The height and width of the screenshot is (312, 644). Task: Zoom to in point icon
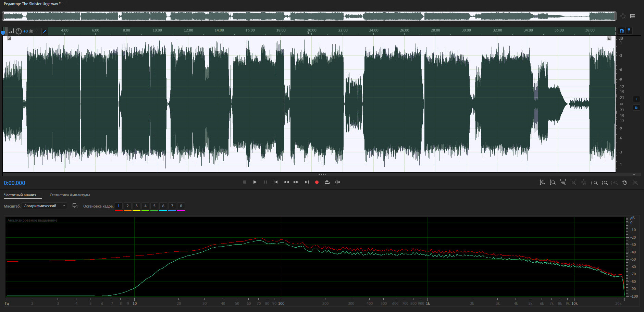[594, 183]
